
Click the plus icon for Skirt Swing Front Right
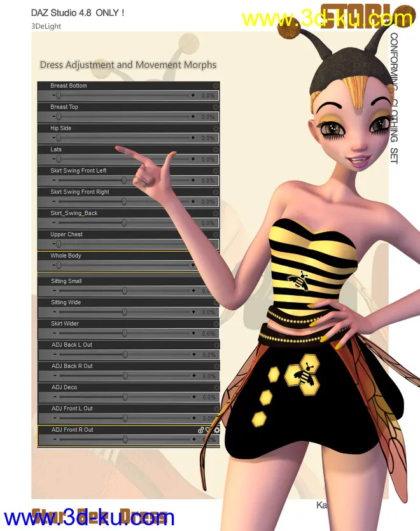pyautogui.click(x=193, y=201)
